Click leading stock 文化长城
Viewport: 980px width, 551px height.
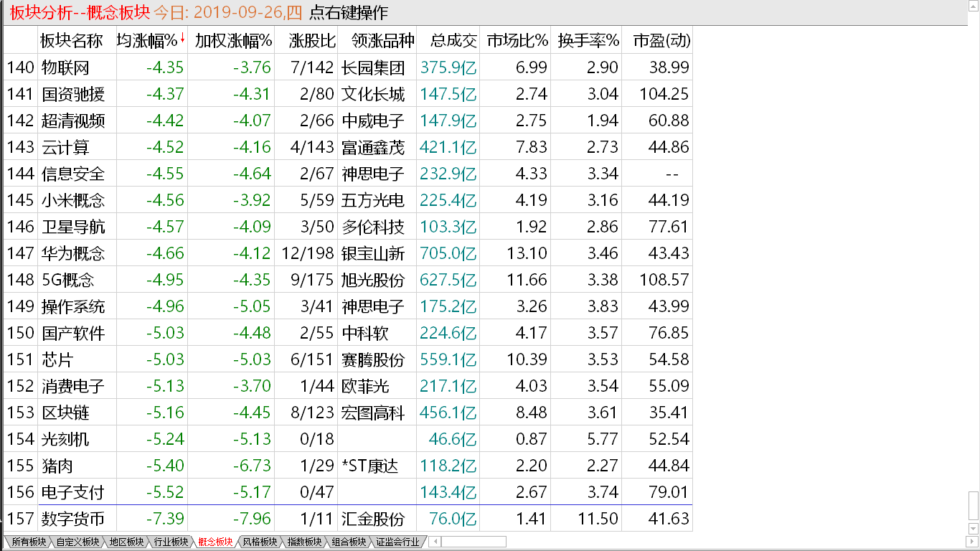point(373,94)
